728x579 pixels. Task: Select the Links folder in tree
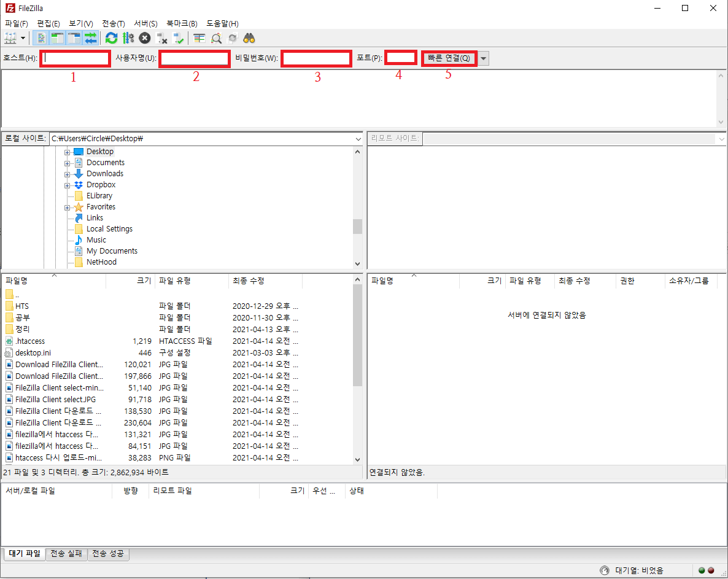tap(95, 218)
